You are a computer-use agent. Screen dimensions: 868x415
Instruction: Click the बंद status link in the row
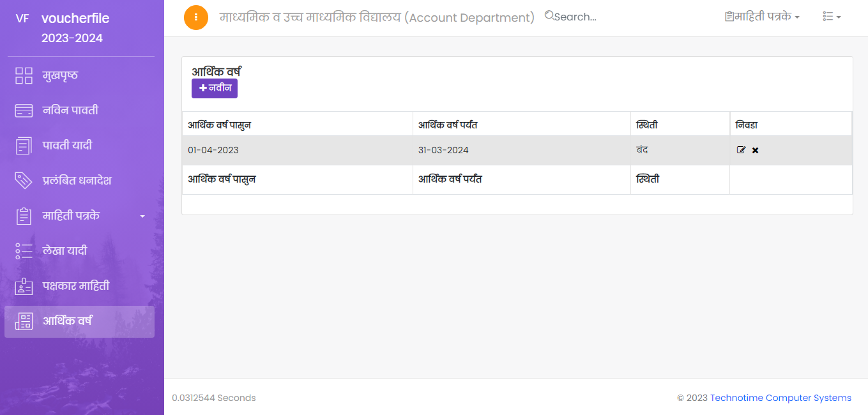pos(642,150)
